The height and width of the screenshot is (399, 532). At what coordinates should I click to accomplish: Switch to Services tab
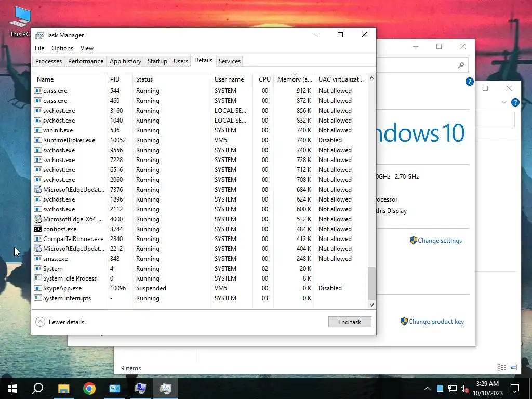coord(229,61)
